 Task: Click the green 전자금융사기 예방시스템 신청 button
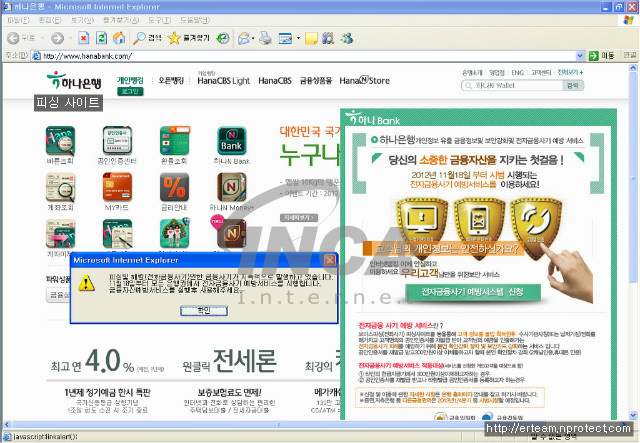[x=472, y=292]
